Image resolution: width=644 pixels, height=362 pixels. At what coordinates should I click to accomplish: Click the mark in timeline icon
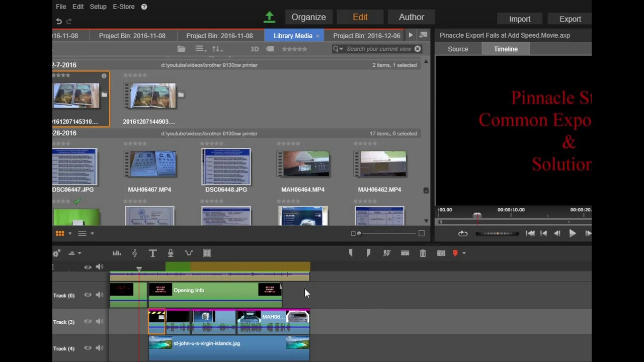point(351,253)
